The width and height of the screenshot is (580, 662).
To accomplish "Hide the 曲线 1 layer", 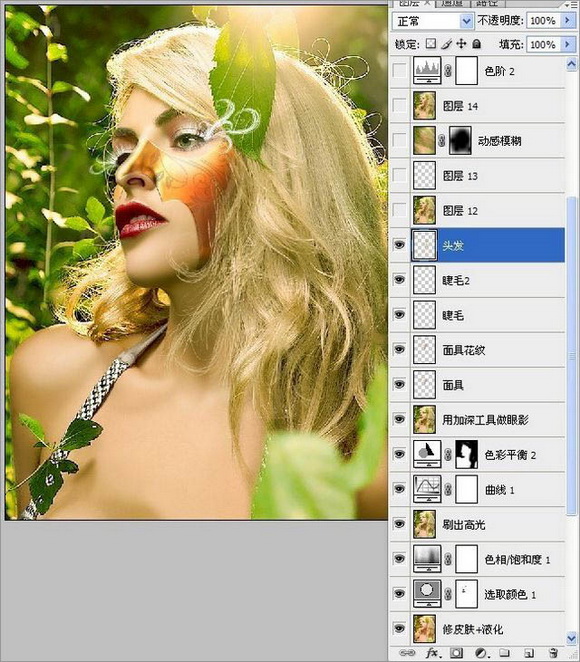I will pos(399,489).
